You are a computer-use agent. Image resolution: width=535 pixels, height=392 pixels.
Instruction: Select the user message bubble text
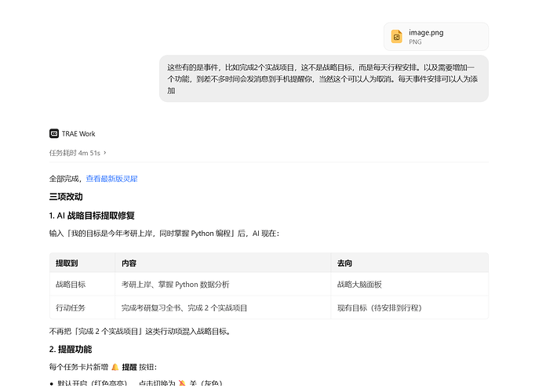323,78
